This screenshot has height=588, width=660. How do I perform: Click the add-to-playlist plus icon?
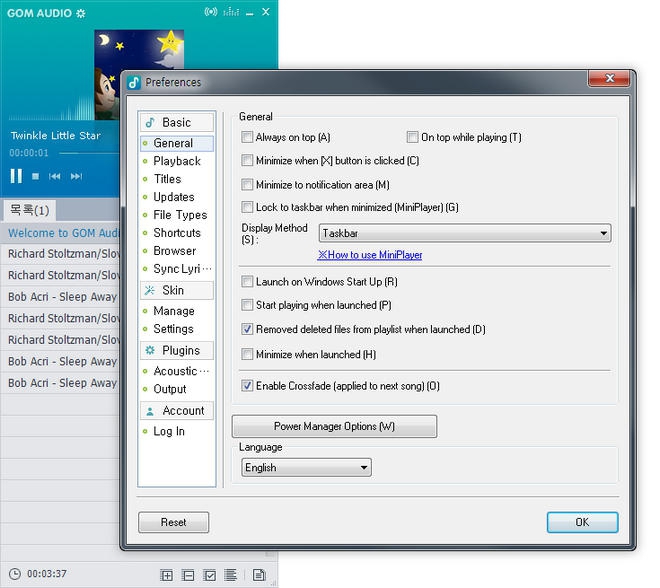pyautogui.click(x=167, y=575)
